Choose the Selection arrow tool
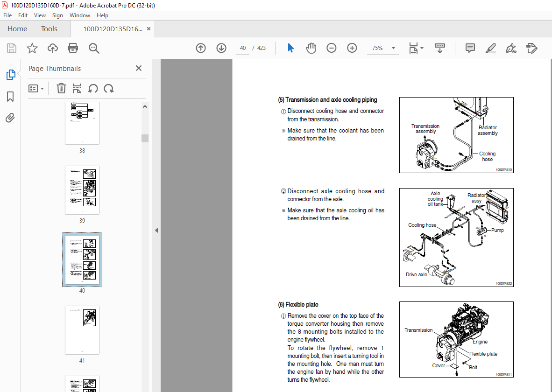Viewport: 552px width, 392px height. tap(290, 48)
